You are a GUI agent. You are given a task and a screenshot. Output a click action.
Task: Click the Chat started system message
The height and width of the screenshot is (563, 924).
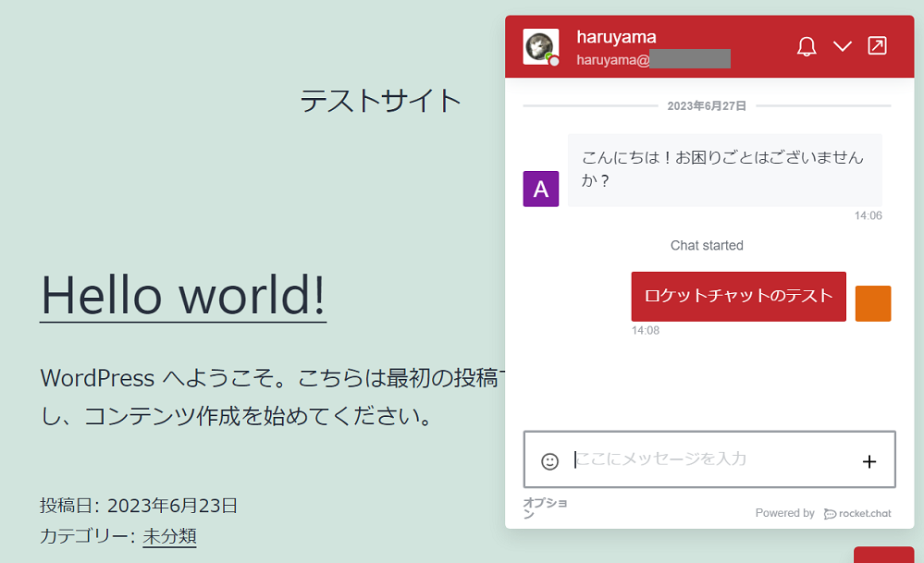[x=707, y=245]
